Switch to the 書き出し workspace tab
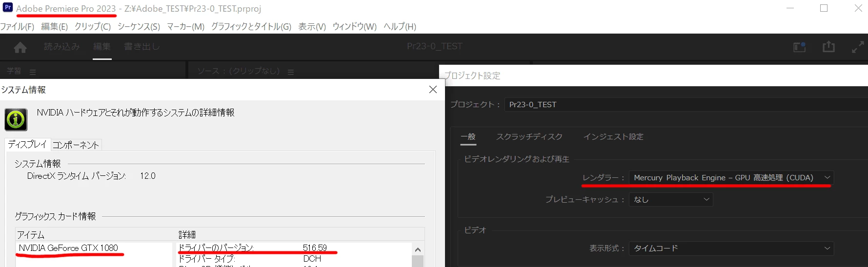This screenshot has width=868, height=267. (141, 47)
